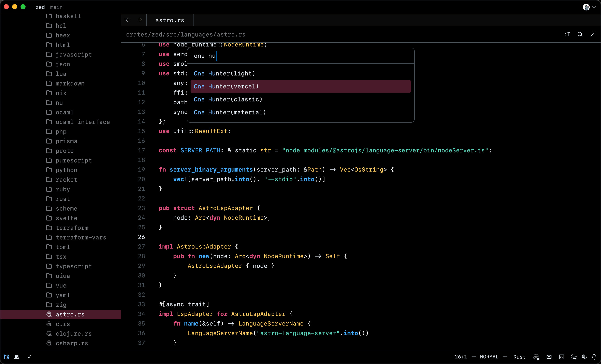Expand the typescript folder
Viewport: 601px width, 364px height.
74,266
